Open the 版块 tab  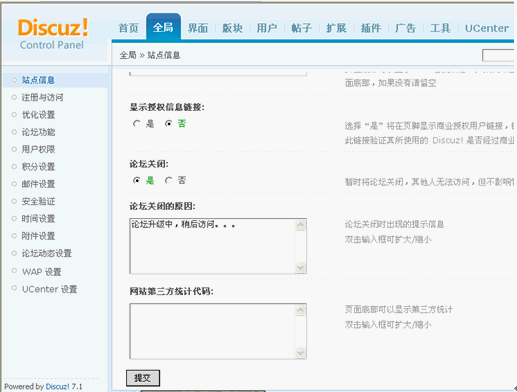pos(232,28)
